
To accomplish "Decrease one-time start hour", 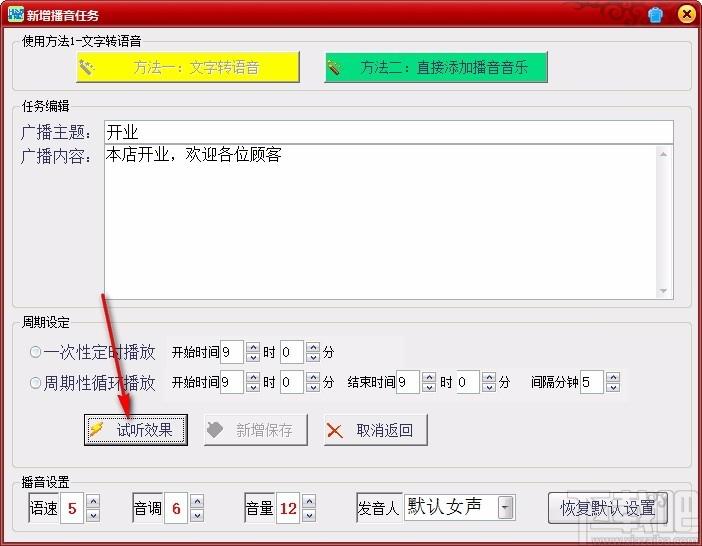I will click(x=253, y=357).
